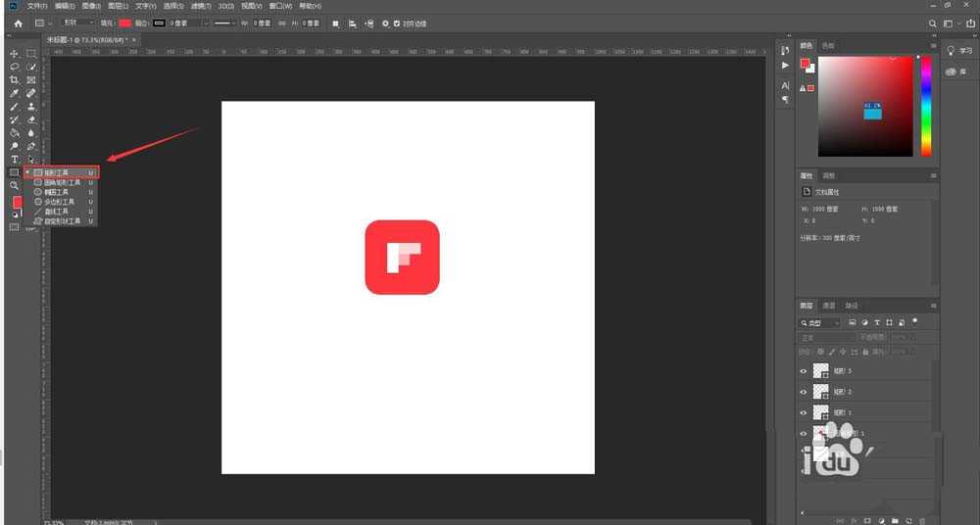980x525 pixels.
Task: Choose 椭圆工具 from the shape tool flyout
Action: pos(57,192)
